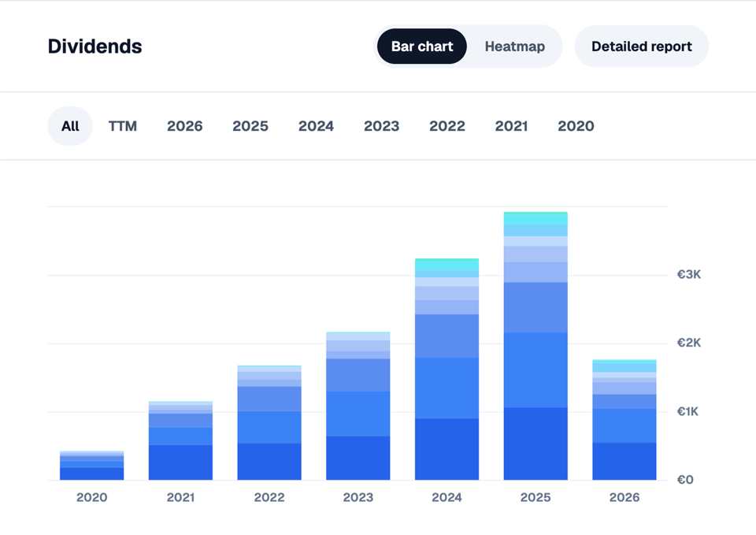Select the TTM period filter
Viewport: 756px width, 535px height.
click(123, 126)
